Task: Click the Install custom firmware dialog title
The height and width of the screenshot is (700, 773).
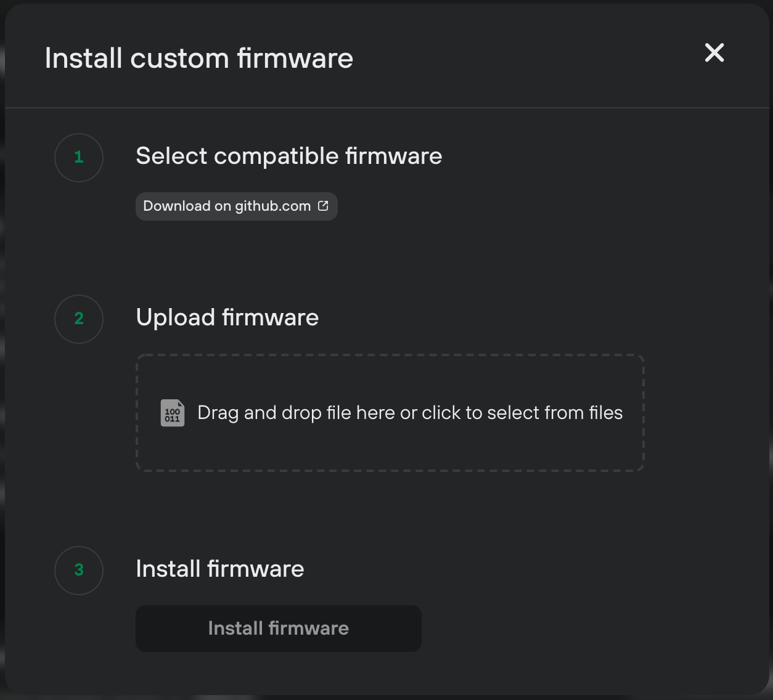Action: click(x=199, y=59)
